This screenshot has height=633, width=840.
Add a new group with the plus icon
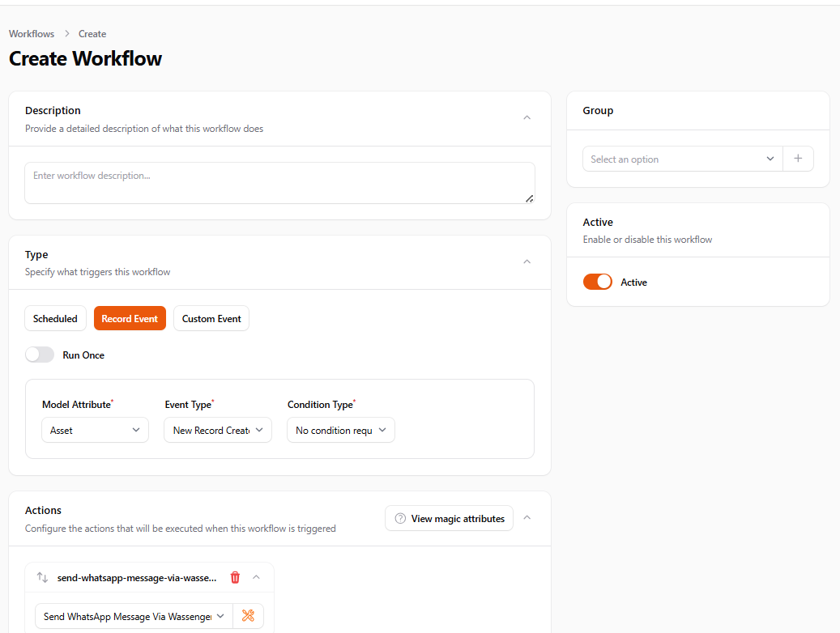tap(799, 159)
